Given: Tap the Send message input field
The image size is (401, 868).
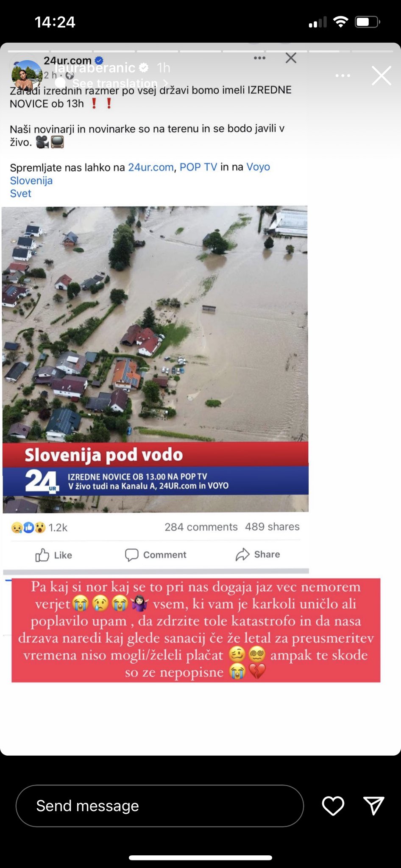Looking at the screenshot, I should tap(160, 806).
